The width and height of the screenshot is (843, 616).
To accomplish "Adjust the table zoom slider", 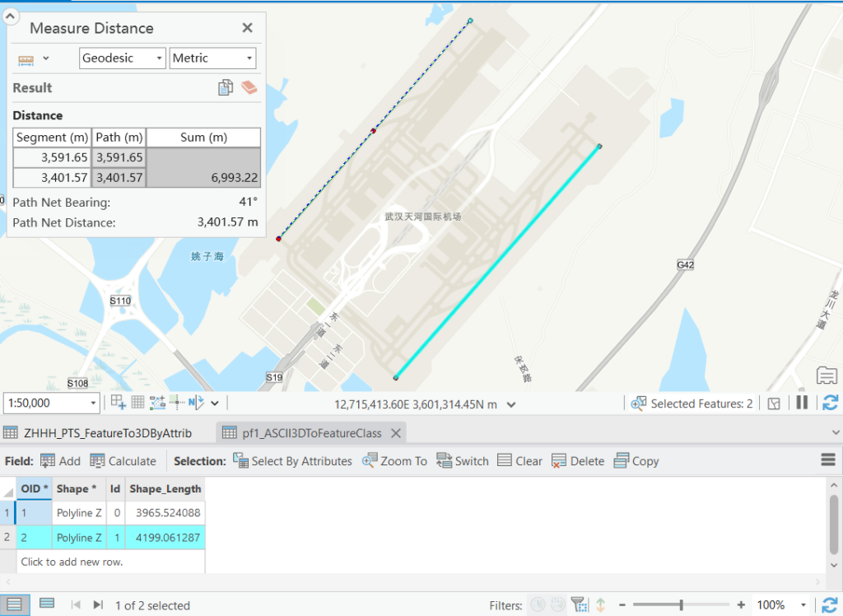I will pos(681,604).
